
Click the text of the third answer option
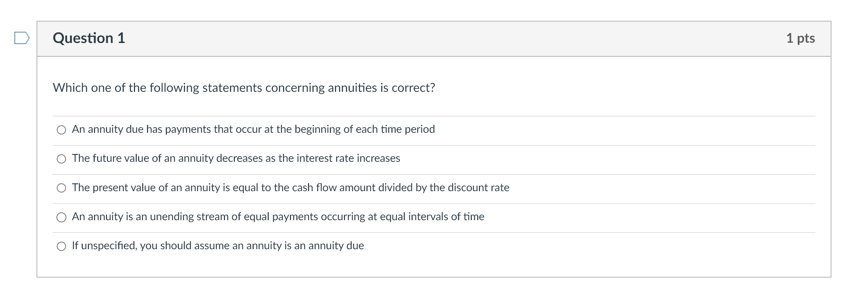(291, 187)
